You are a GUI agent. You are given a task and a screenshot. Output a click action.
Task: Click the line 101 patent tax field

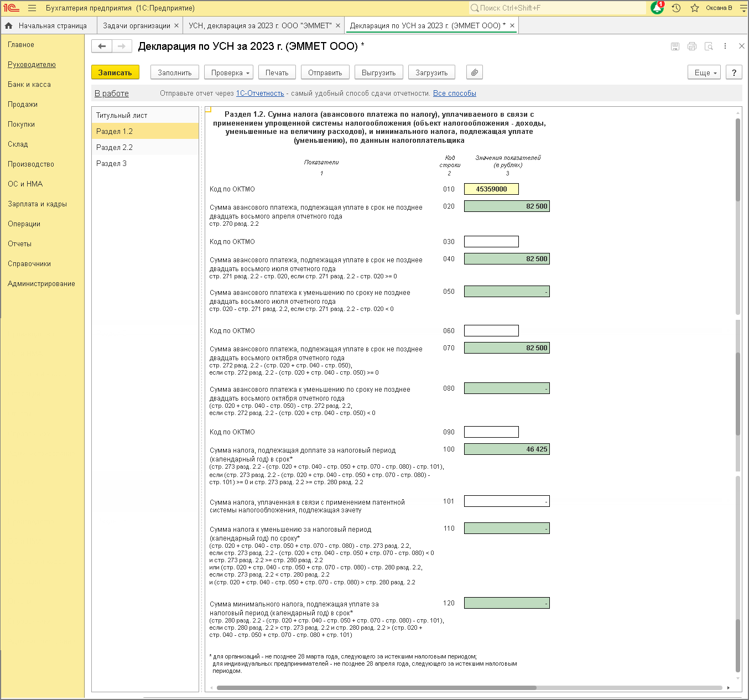tap(507, 501)
